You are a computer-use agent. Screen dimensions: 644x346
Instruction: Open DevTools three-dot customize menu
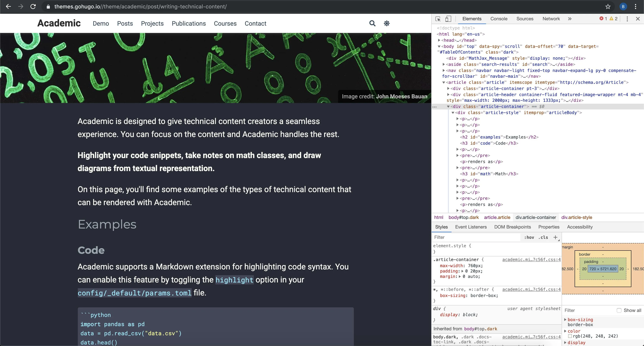(x=627, y=19)
